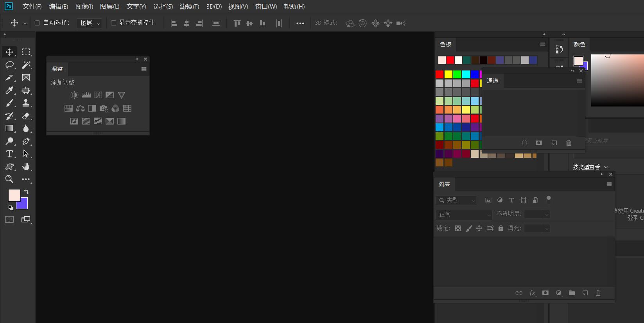This screenshot has height=323, width=644.
Task: Delete current channel in 通道 panel
Action: (x=569, y=143)
